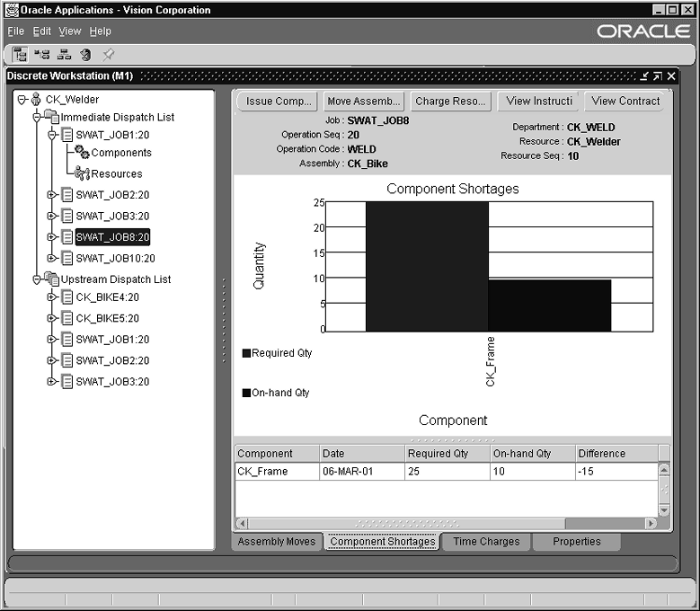Click the Component column header
Viewport: 700px width, 611px height.
tap(277, 454)
